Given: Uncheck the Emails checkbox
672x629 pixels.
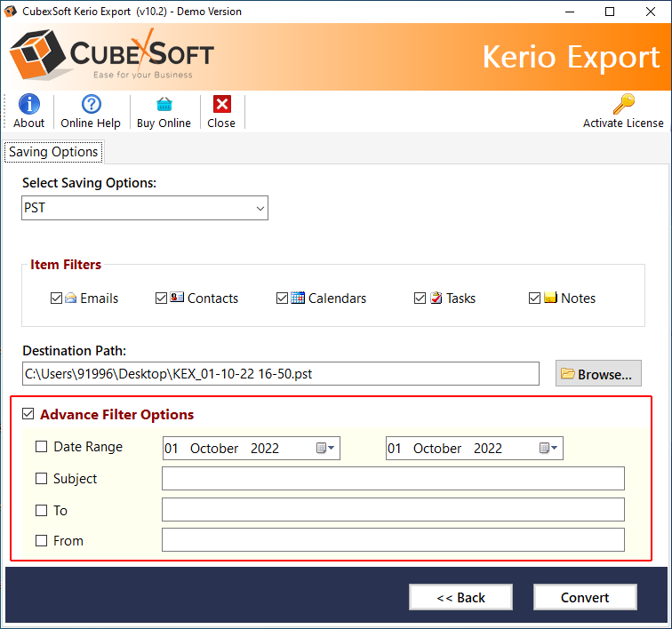Looking at the screenshot, I should (x=56, y=299).
